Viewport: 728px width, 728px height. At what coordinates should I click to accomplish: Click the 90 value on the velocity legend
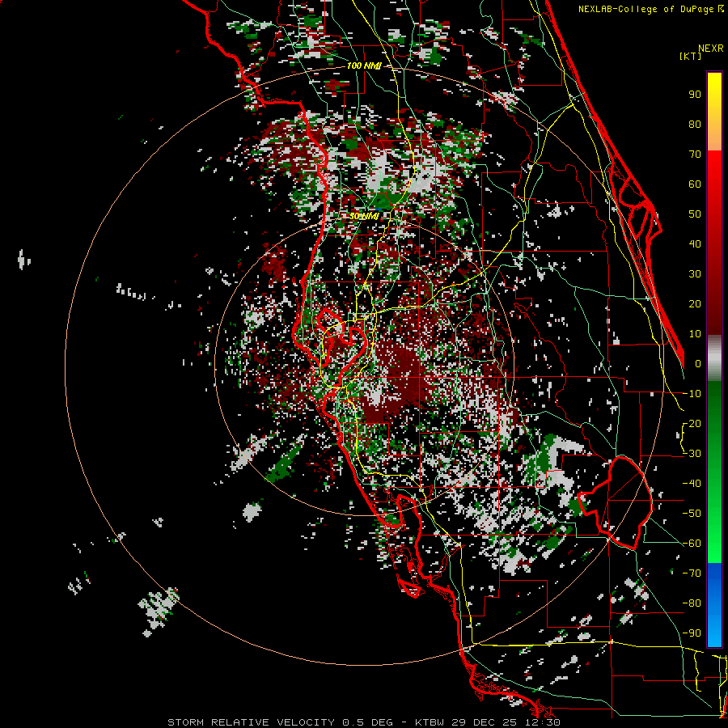click(x=695, y=95)
